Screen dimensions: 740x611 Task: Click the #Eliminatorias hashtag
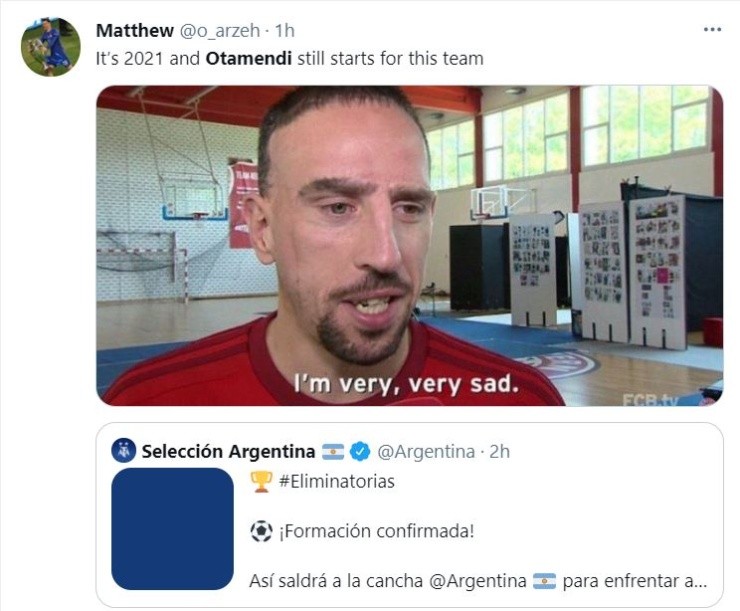tap(336, 482)
